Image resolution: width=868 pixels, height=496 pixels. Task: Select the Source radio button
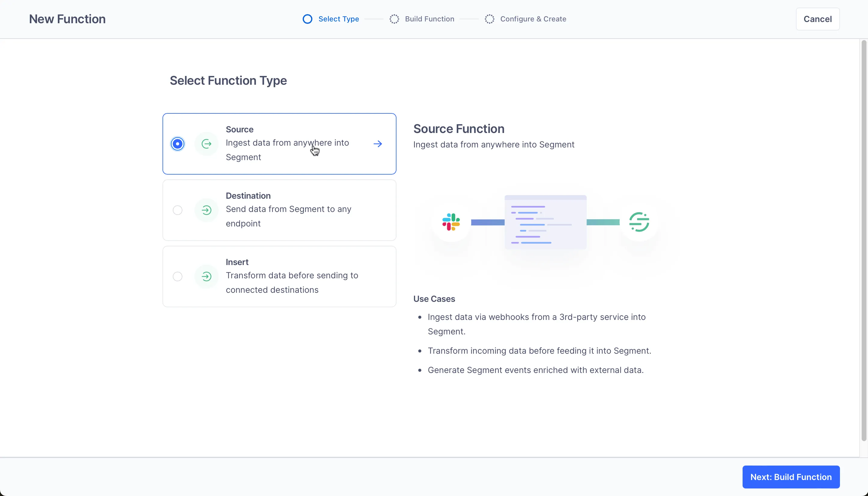[x=177, y=144]
